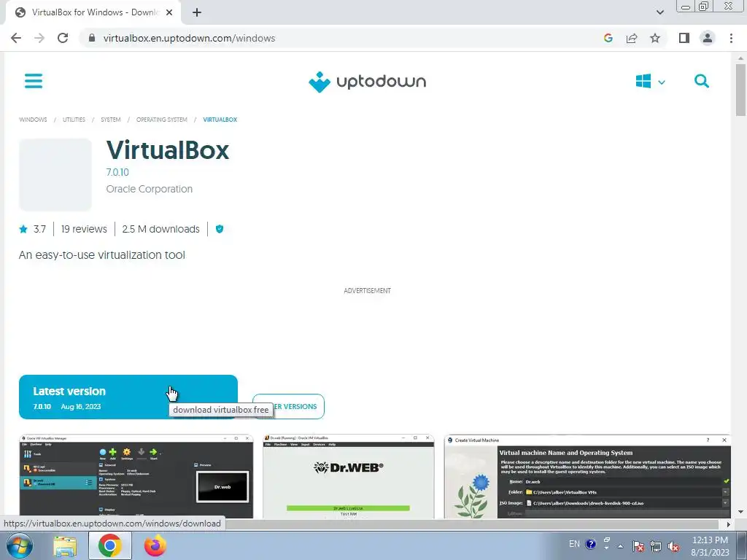This screenshot has width=747, height=560.
Task: Open the 19 reviews link
Action: (84, 229)
